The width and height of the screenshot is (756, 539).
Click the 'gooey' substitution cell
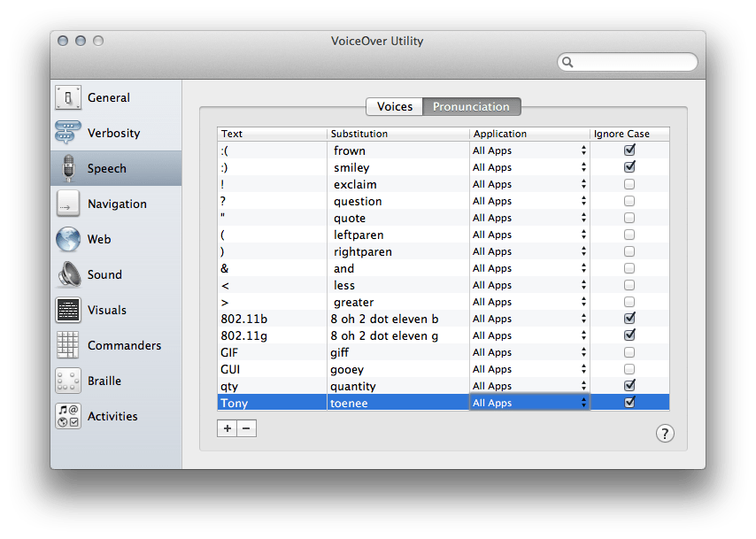[398, 369]
